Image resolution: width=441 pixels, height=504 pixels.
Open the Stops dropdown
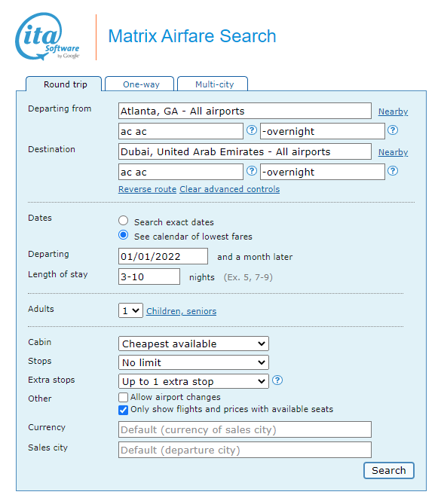click(194, 362)
